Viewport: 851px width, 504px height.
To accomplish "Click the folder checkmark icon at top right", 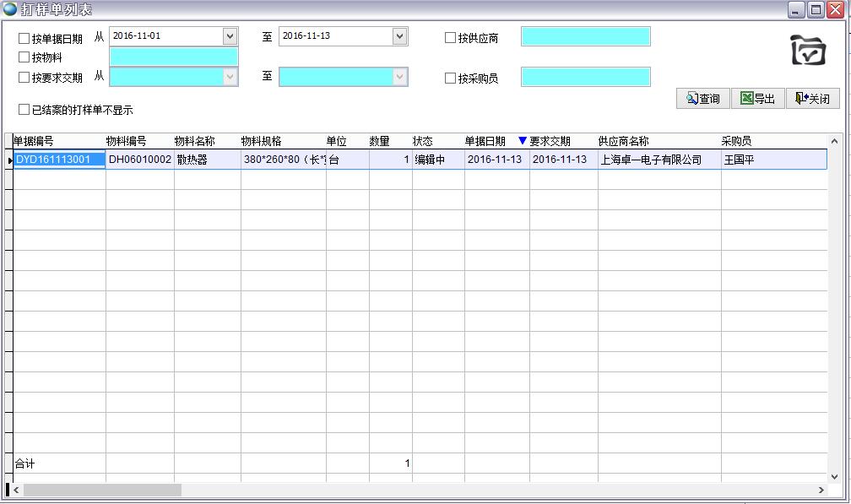I will 808,51.
